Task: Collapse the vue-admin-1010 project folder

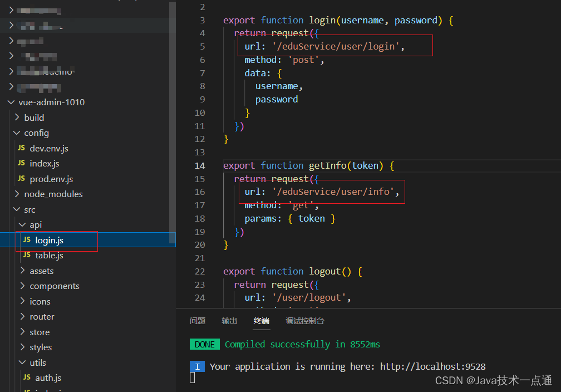Action: click(11, 102)
